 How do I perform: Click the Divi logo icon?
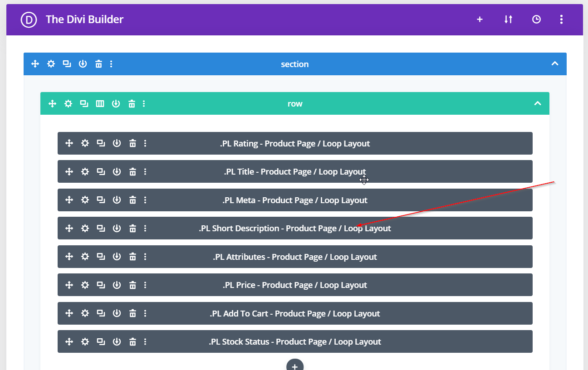pos(29,19)
